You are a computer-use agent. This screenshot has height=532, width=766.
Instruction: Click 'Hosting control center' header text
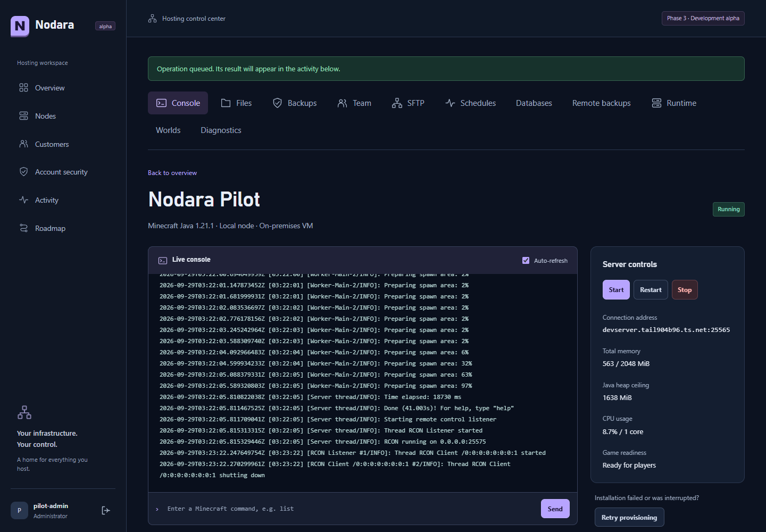click(194, 19)
